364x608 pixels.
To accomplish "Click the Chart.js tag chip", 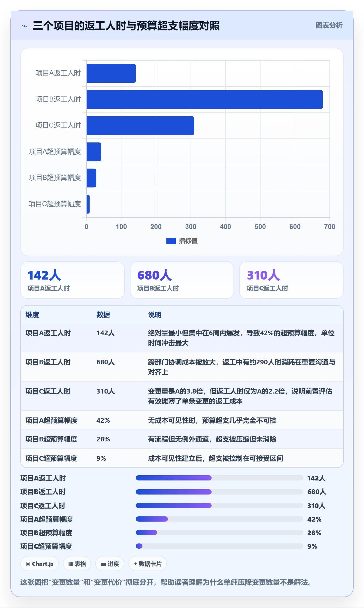I will (x=40, y=564).
